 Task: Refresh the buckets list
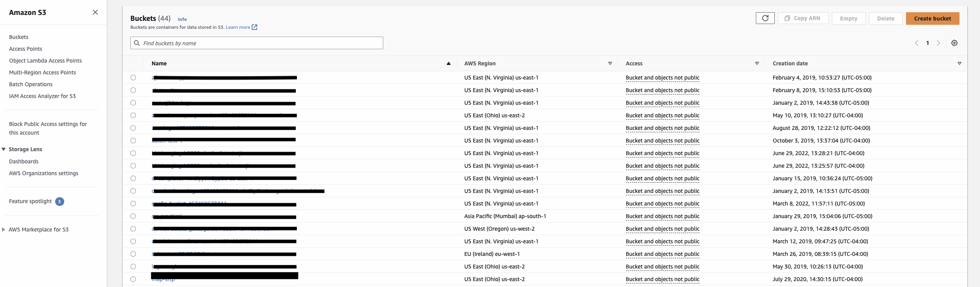[x=765, y=18]
